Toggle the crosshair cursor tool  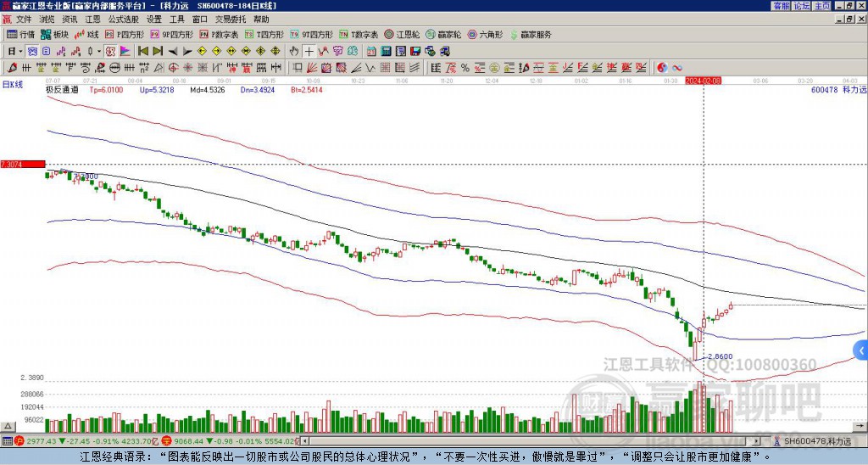coord(309,52)
